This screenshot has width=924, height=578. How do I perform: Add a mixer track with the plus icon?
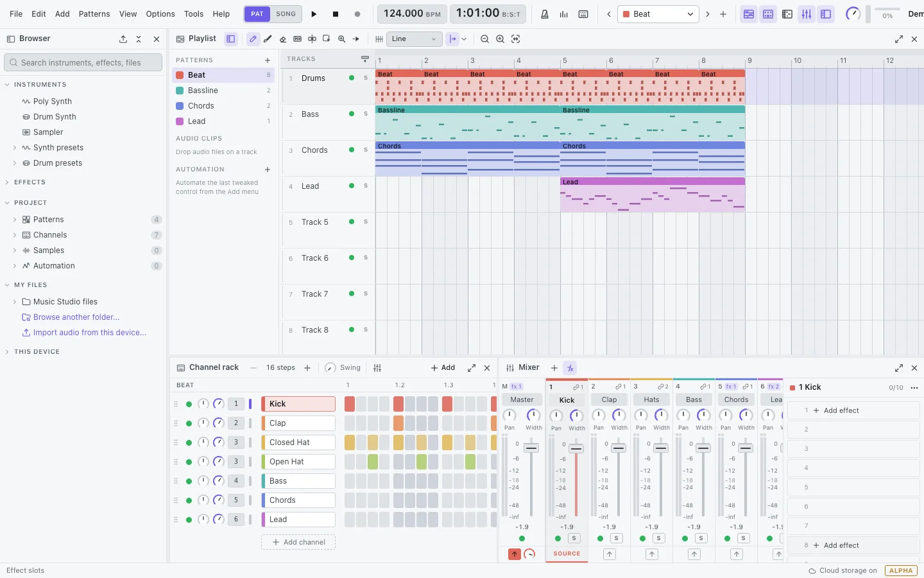[554, 368]
